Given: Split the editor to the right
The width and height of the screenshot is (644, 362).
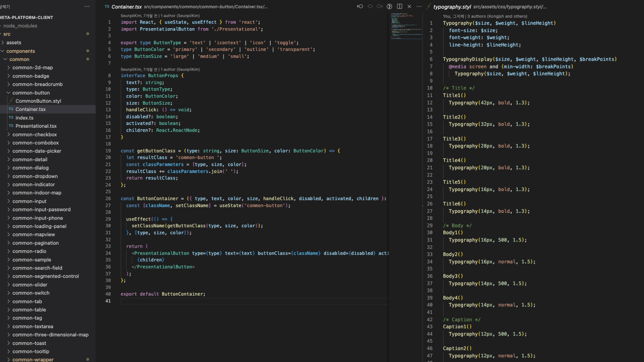Looking at the screenshot, I should [x=399, y=6].
